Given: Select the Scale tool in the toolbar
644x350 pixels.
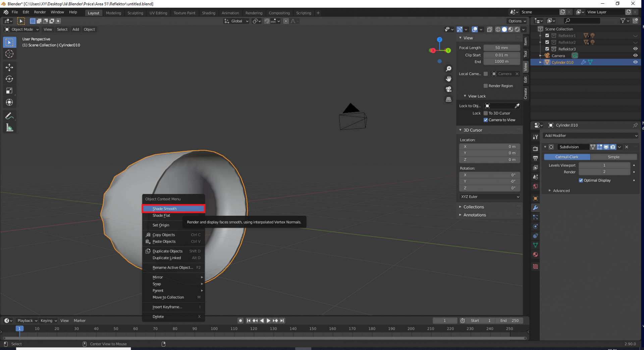Looking at the screenshot, I should click(x=9, y=91).
